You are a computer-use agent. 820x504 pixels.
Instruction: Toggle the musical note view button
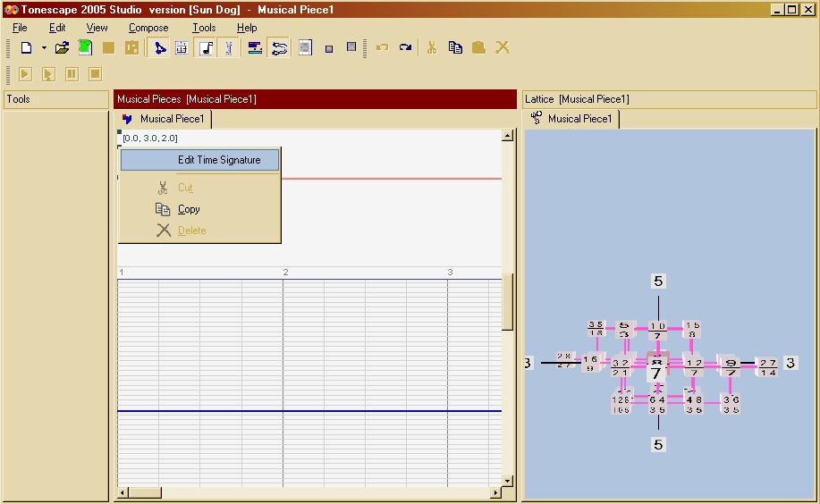click(x=207, y=48)
